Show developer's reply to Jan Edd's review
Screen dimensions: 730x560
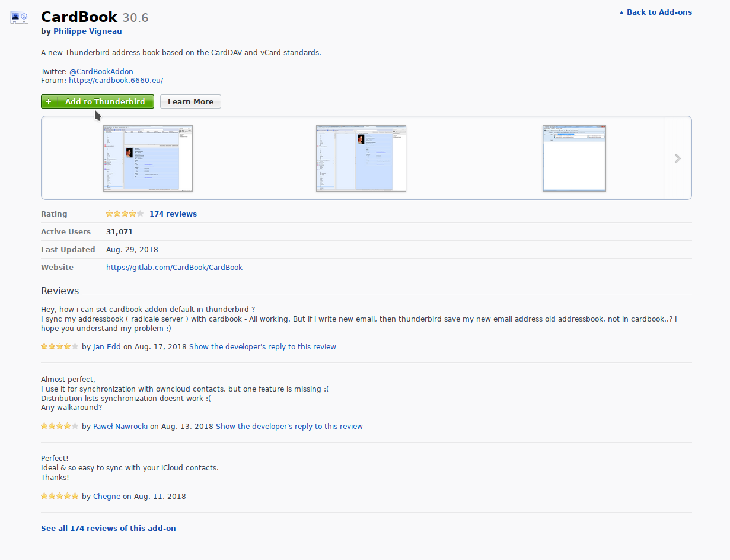tap(262, 346)
